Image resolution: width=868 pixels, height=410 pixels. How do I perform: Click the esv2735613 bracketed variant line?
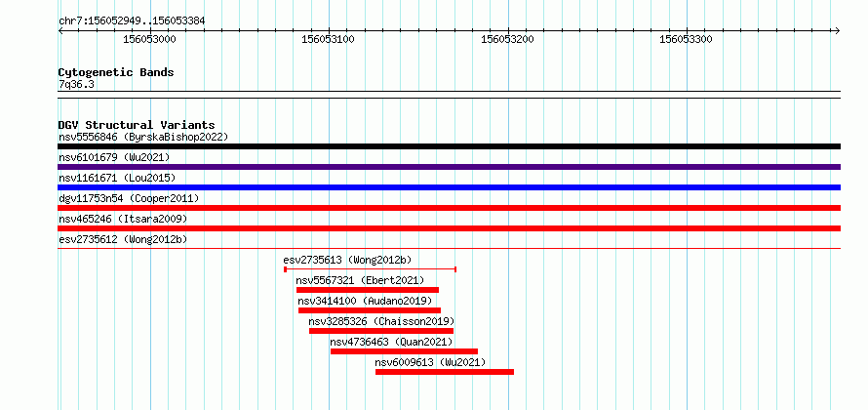click(x=370, y=269)
